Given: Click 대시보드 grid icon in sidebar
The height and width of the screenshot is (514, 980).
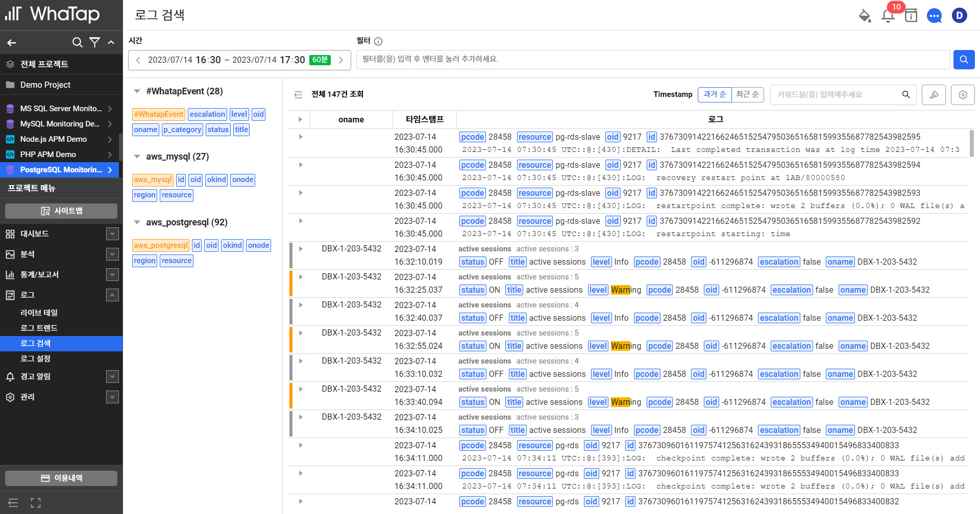Looking at the screenshot, I should coord(10,234).
